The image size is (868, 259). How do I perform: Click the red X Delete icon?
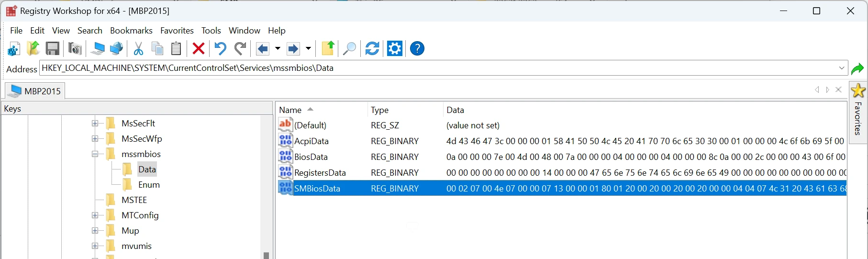(x=199, y=48)
